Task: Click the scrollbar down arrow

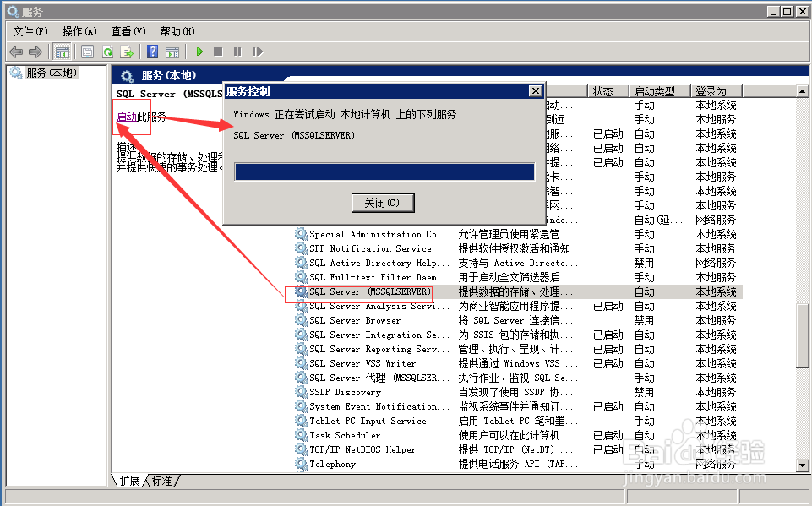Action: [x=802, y=465]
